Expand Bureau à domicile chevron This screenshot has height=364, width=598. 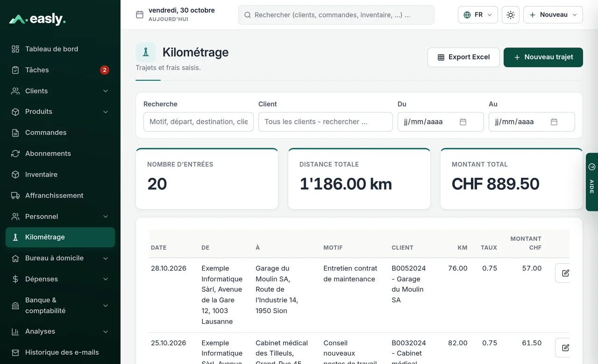tap(106, 258)
